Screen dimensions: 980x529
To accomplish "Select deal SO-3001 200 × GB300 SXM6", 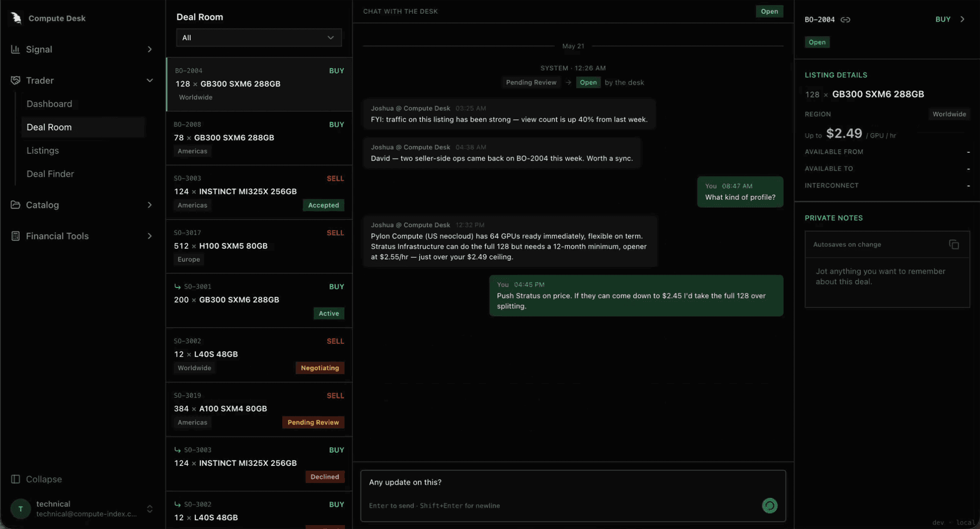I will 259,301.
